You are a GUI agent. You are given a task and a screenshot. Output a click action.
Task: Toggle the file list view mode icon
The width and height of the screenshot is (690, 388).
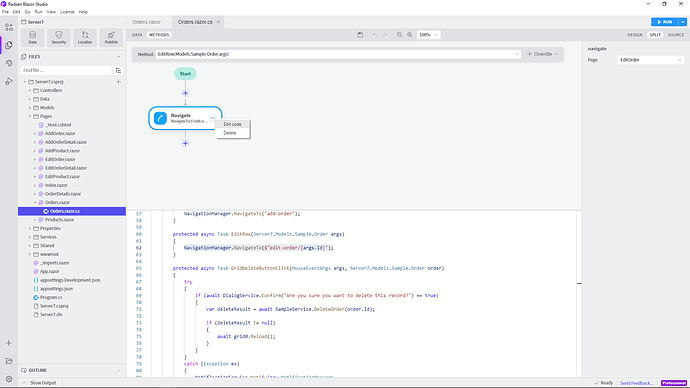click(118, 70)
